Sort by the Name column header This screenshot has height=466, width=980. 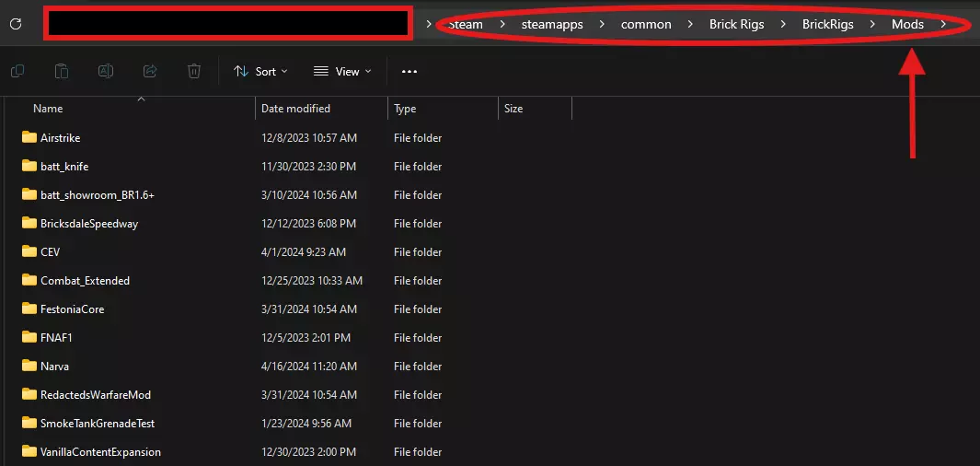coord(48,109)
